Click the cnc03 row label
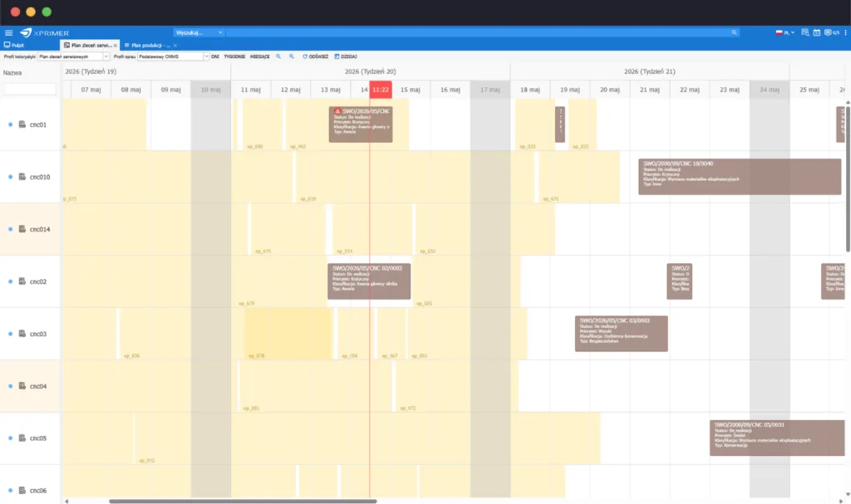Screen dimensions: 851x504 38,334
